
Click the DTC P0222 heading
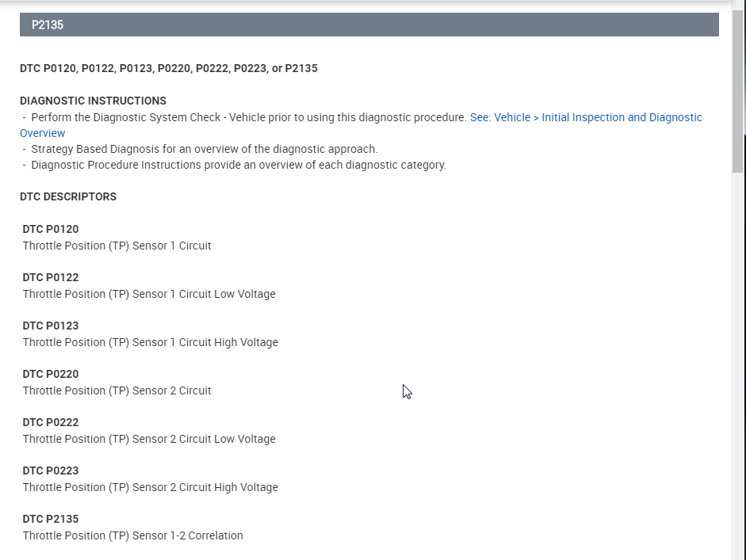point(51,422)
